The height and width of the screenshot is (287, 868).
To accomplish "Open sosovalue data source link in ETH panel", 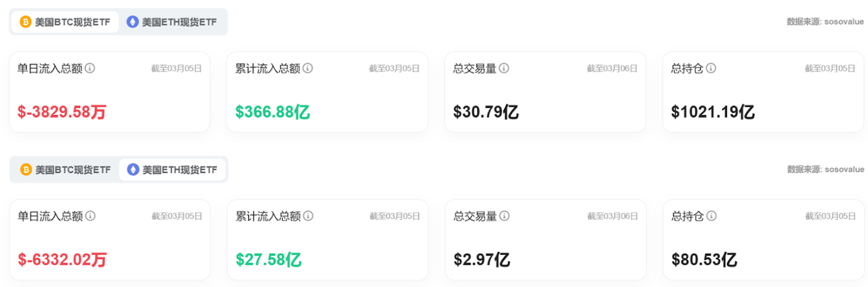I will (x=844, y=169).
